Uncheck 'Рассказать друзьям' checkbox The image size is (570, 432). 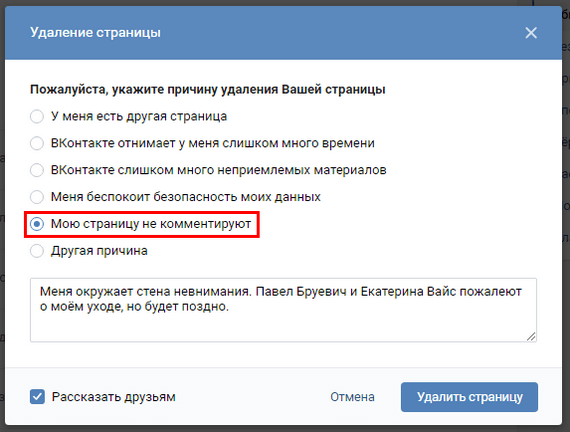[37, 397]
